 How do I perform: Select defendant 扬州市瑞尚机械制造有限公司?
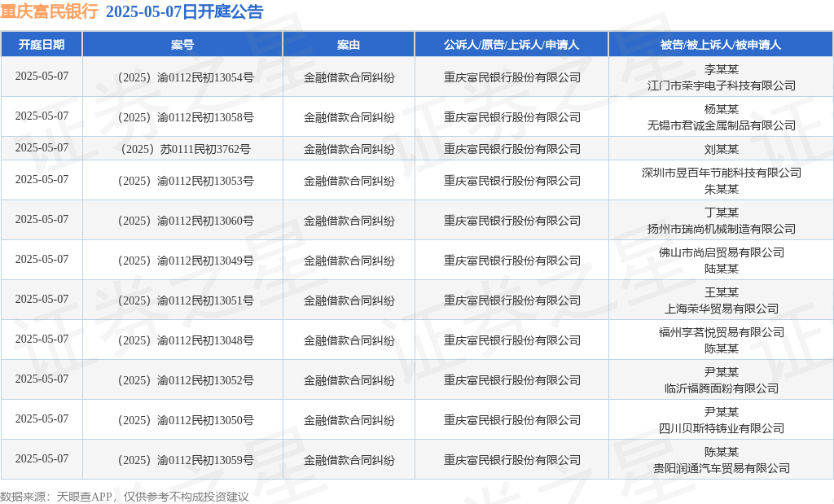click(x=722, y=229)
